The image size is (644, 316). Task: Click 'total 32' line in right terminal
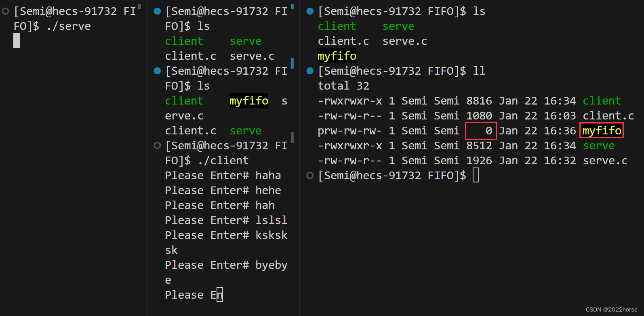(x=343, y=86)
